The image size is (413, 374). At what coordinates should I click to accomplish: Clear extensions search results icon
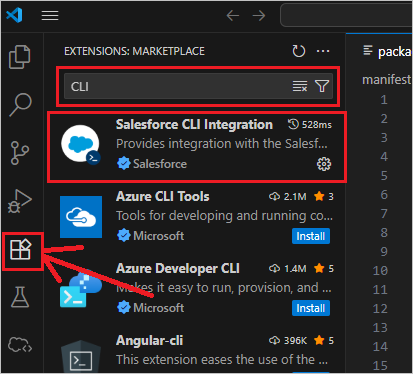pos(300,86)
